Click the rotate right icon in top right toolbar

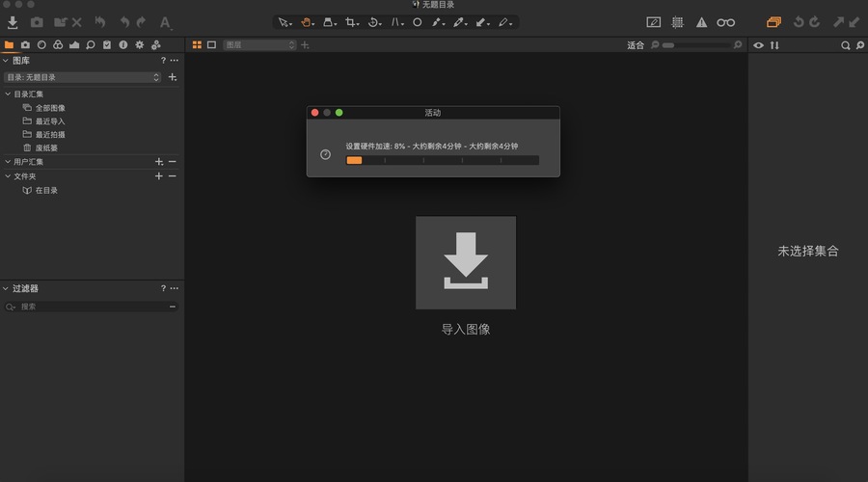[814, 22]
